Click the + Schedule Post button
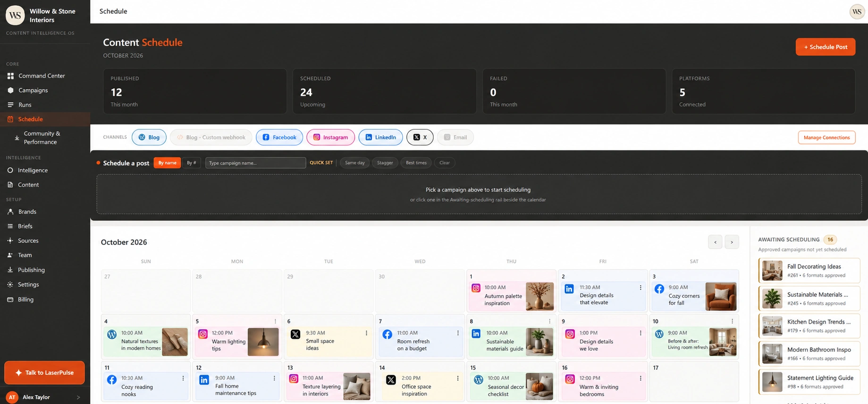This screenshot has height=404, width=868. coord(825,47)
